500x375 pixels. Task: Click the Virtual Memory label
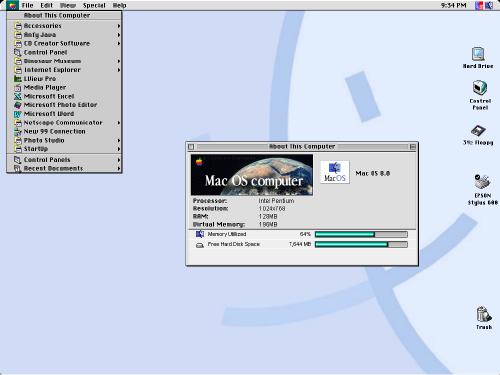click(219, 225)
